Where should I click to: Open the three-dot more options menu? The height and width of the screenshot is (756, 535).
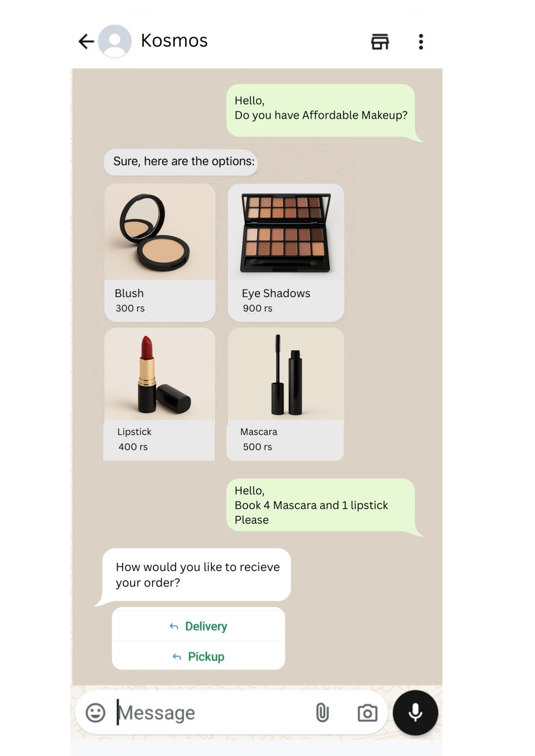click(421, 42)
